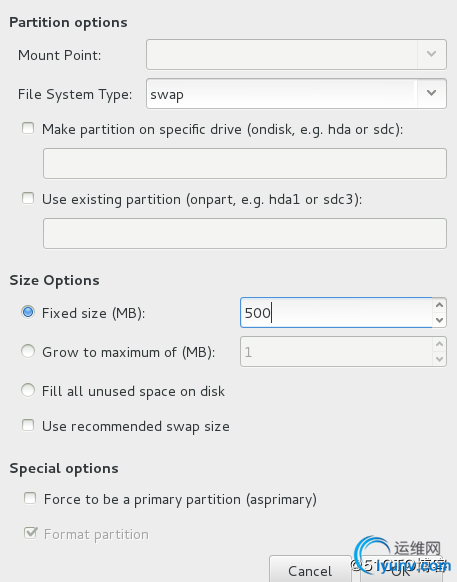457x582 pixels.
Task: Click the Fixed size field showing 500
Action: tap(336, 313)
